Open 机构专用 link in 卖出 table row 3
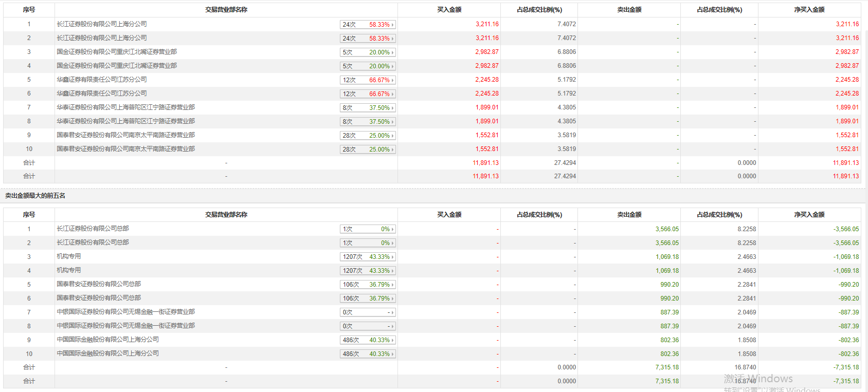 (x=69, y=256)
